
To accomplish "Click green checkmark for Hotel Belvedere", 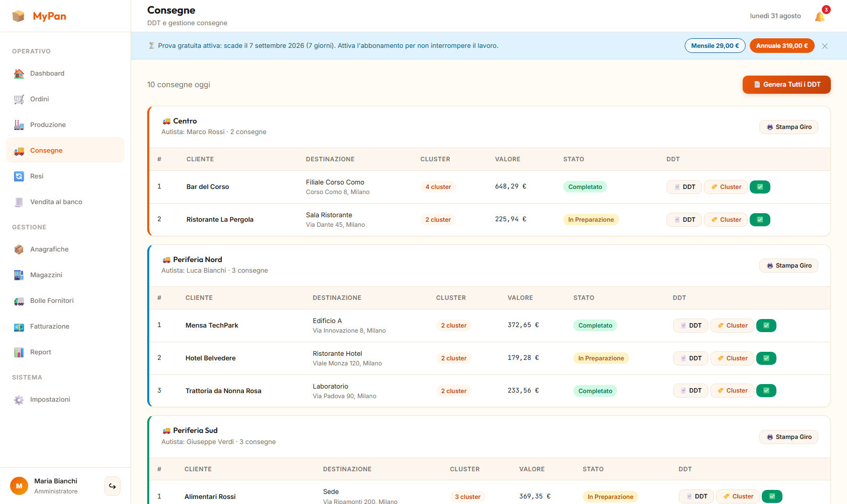I will point(766,358).
